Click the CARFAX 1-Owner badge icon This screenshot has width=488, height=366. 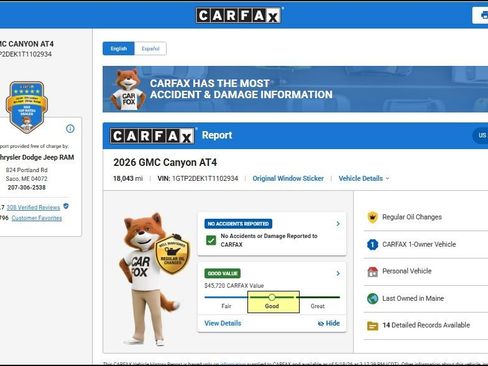[x=372, y=244]
